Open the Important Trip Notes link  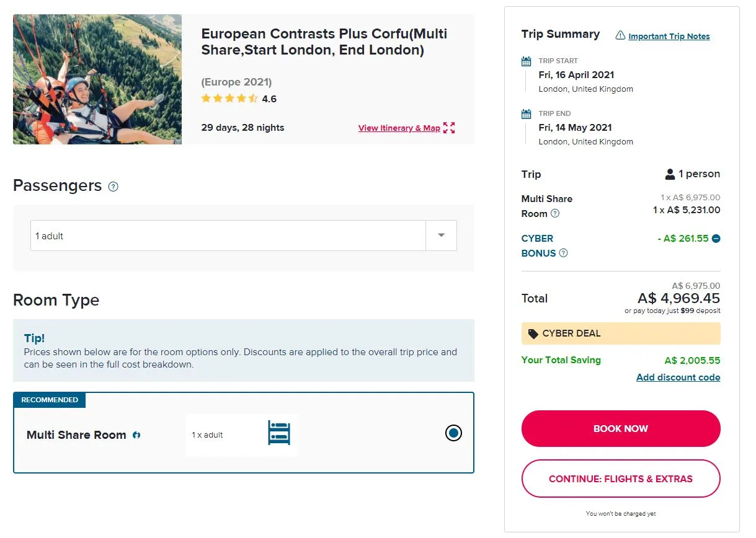(x=669, y=37)
